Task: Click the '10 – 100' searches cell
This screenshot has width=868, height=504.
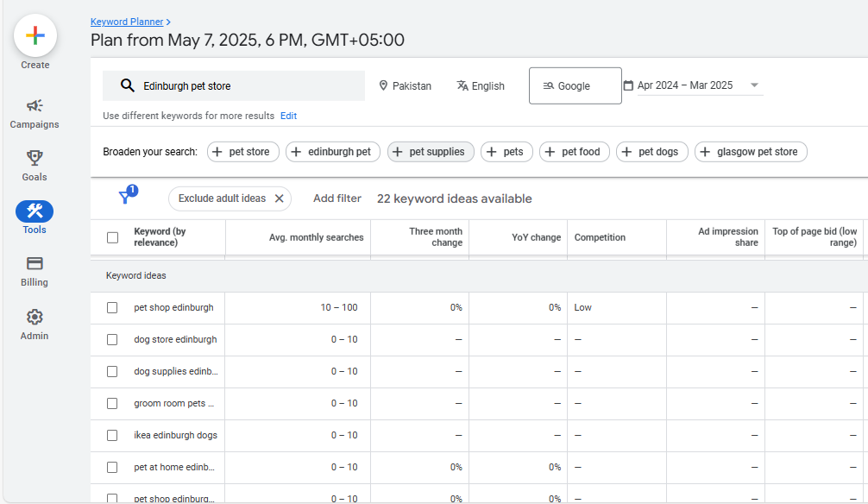Action: coord(339,307)
